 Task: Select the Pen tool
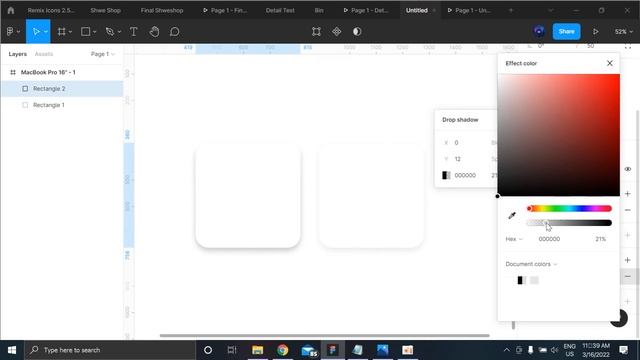tap(110, 31)
